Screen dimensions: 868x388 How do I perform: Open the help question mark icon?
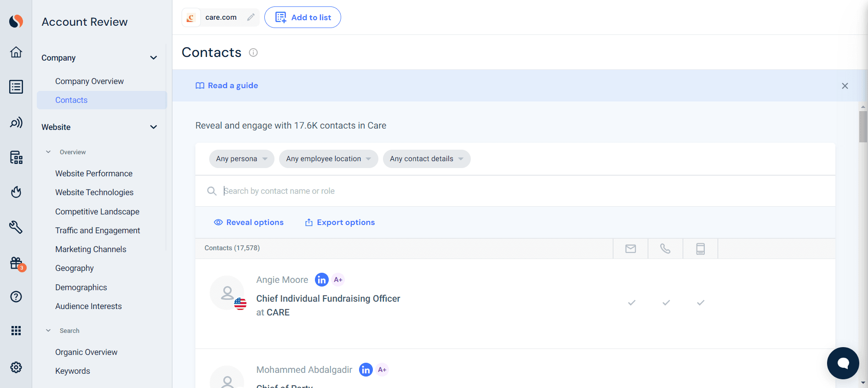point(16,297)
